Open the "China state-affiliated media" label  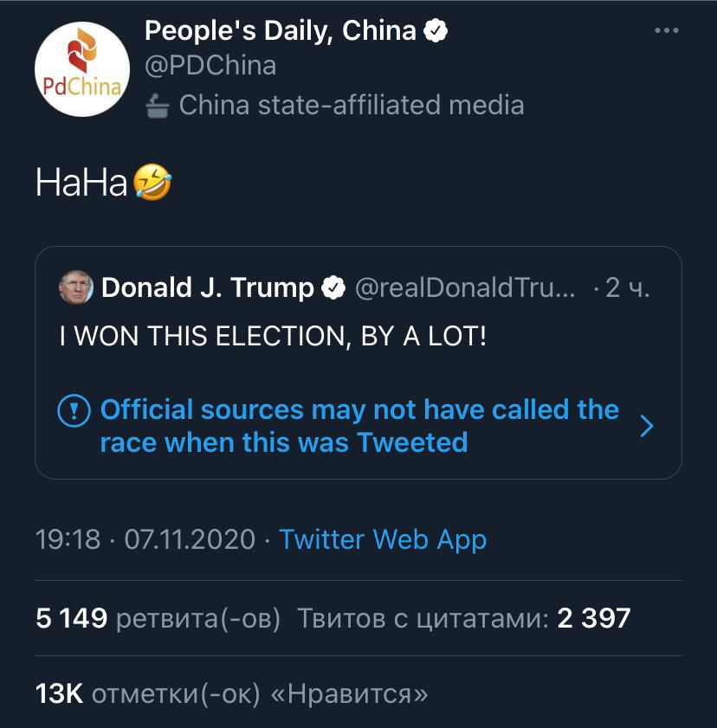tap(351, 106)
